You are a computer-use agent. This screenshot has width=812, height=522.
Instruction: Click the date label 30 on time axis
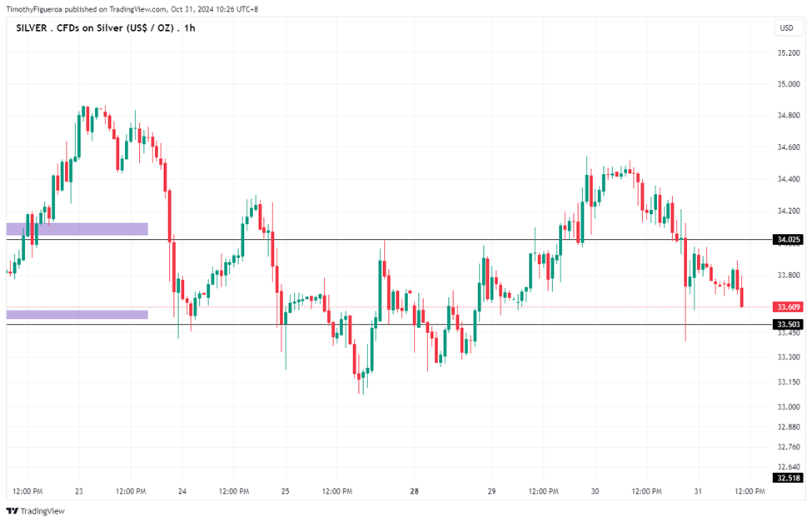pos(595,491)
